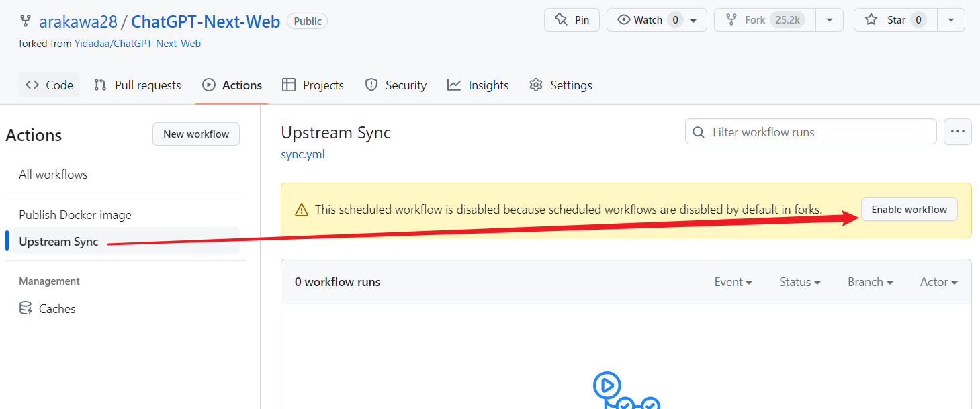This screenshot has width=980, height=409.
Task: Open the Projects tab
Action: 313,85
